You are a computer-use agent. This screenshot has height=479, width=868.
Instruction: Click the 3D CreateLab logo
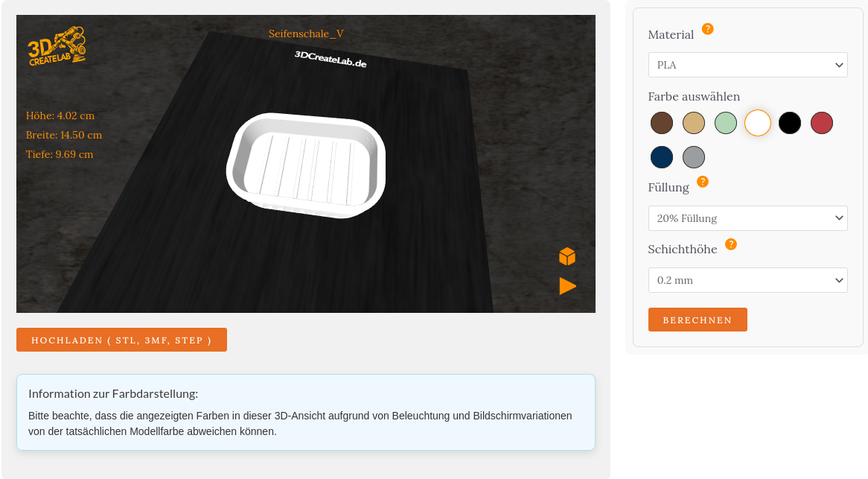(x=57, y=46)
